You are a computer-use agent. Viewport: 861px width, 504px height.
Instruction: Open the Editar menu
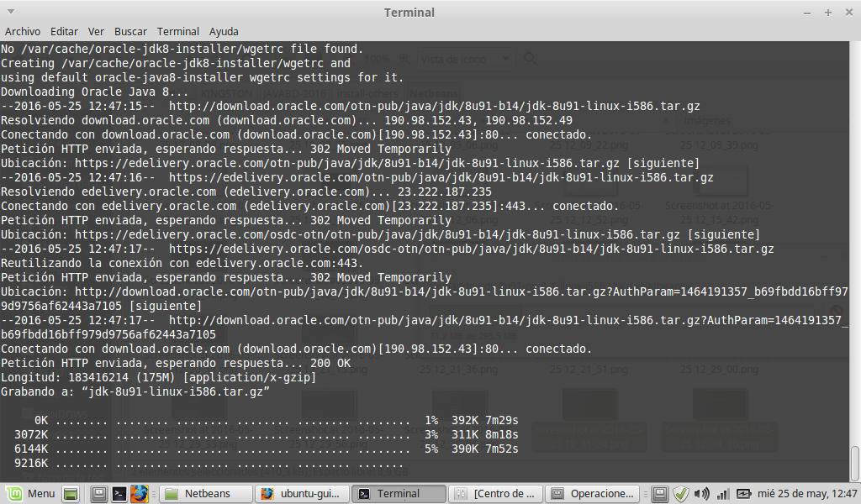click(x=64, y=31)
